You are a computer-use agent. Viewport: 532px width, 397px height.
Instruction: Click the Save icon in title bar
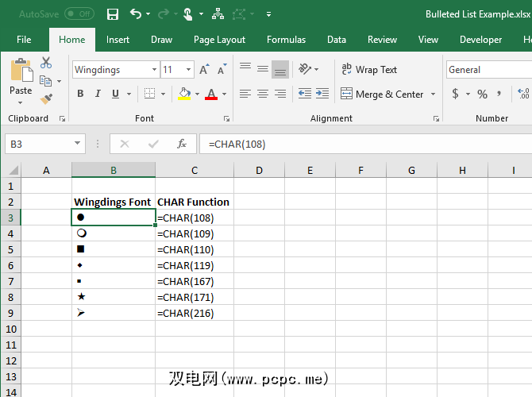(x=113, y=14)
